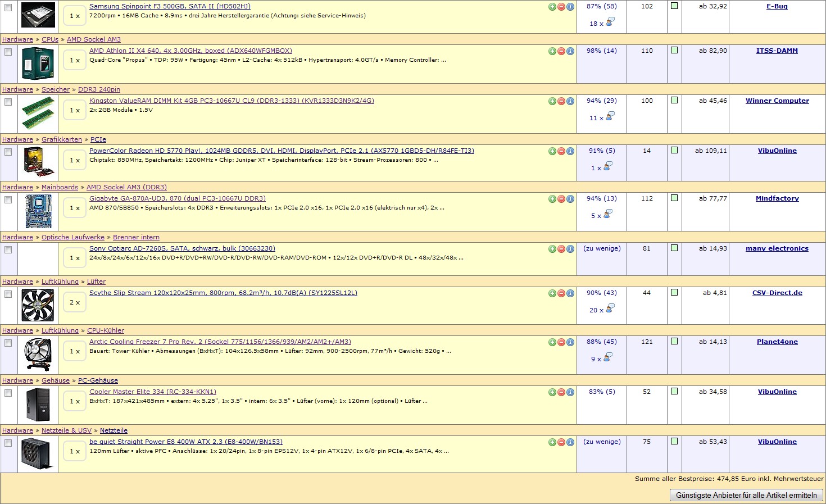The height and width of the screenshot is (504, 826).
Task: Click green plus icon for Samsung Spinpoint F3
Action: click(552, 7)
